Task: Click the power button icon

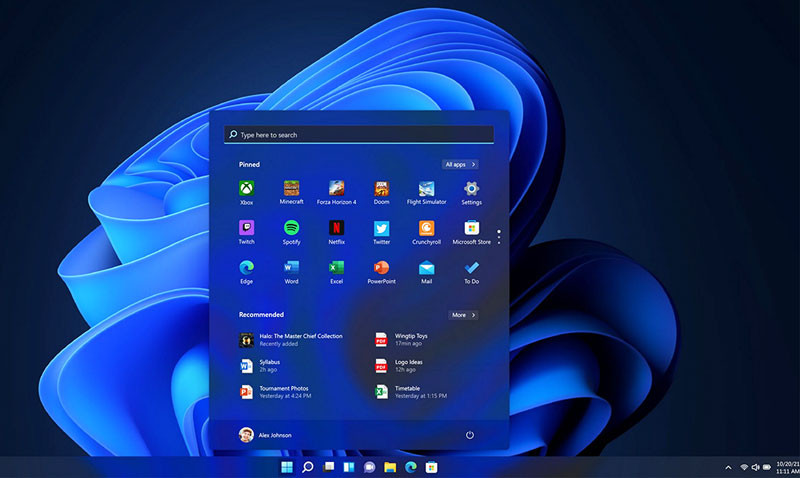Action: click(x=469, y=435)
